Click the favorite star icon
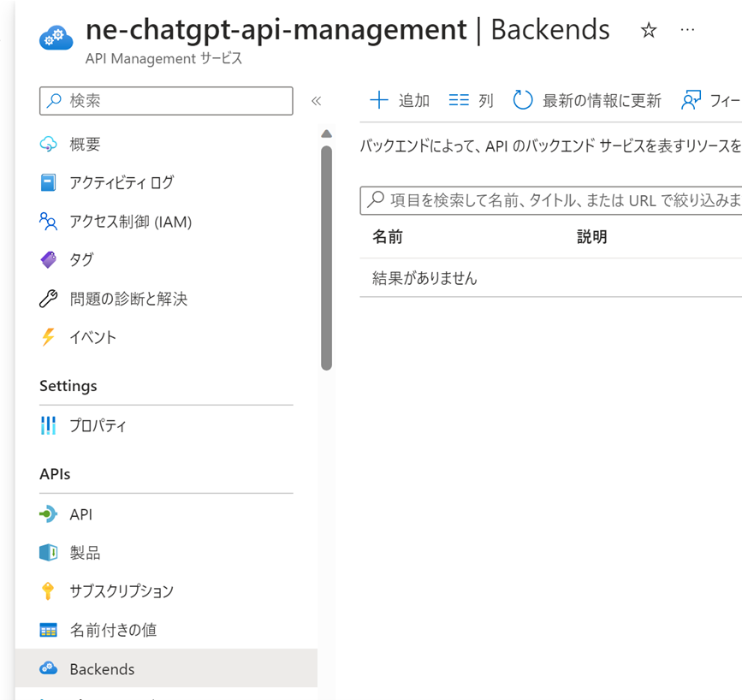The image size is (742, 700). (649, 31)
